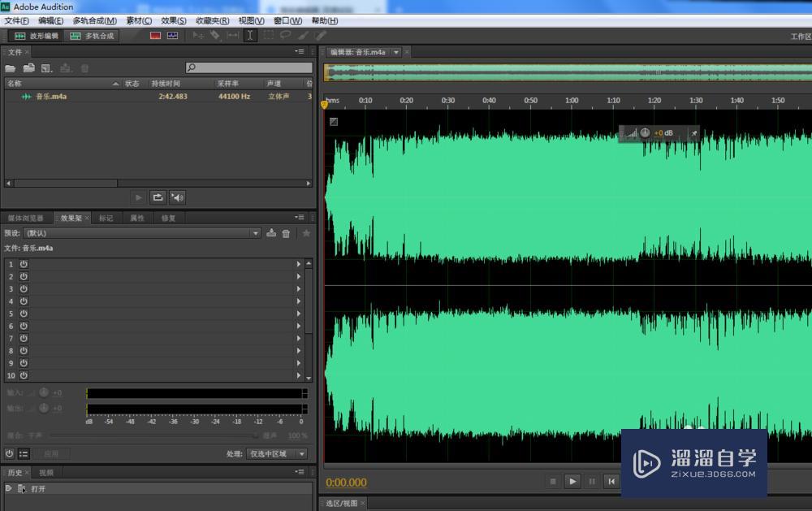Image resolution: width=812 pixels, height=511 pixels.
Task: Select the Lasso Selection tool
Action: pos(285,36)
